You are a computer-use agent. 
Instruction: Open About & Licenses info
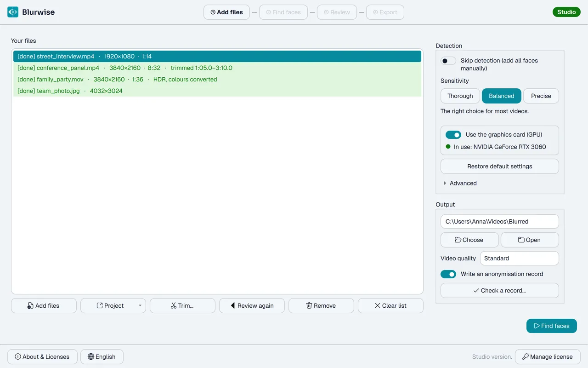click(42, 356)
